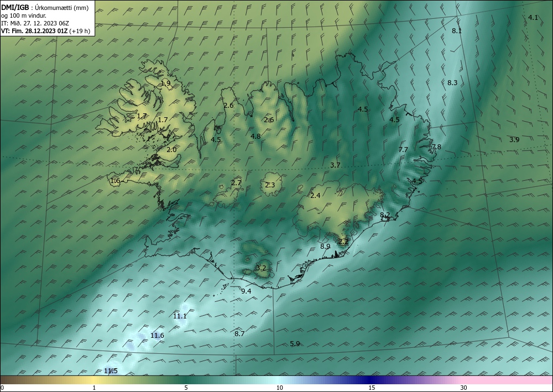Click the legend tick label '30'
553x392 pixels.
[464, 388]
